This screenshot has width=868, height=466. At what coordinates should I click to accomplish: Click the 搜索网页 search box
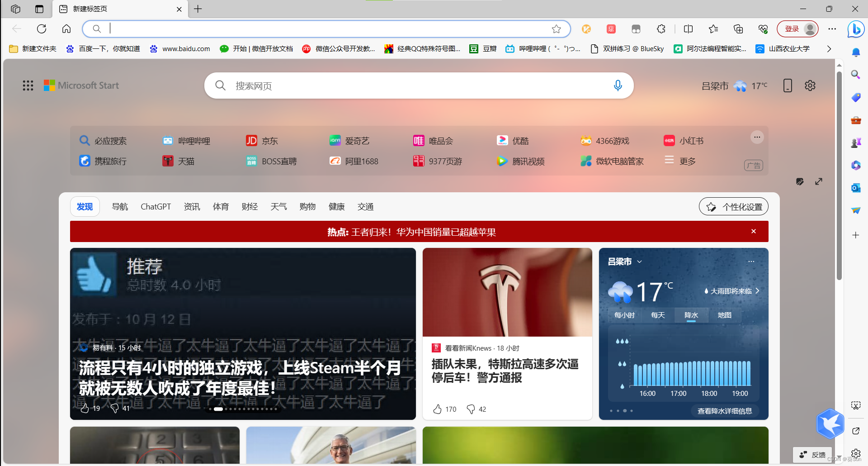419,86
